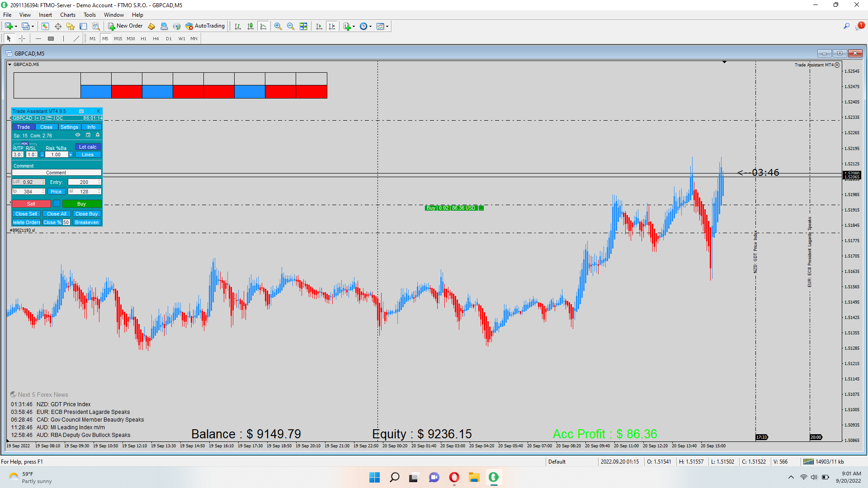Click the New Order toolbar button

pos(125,26)
